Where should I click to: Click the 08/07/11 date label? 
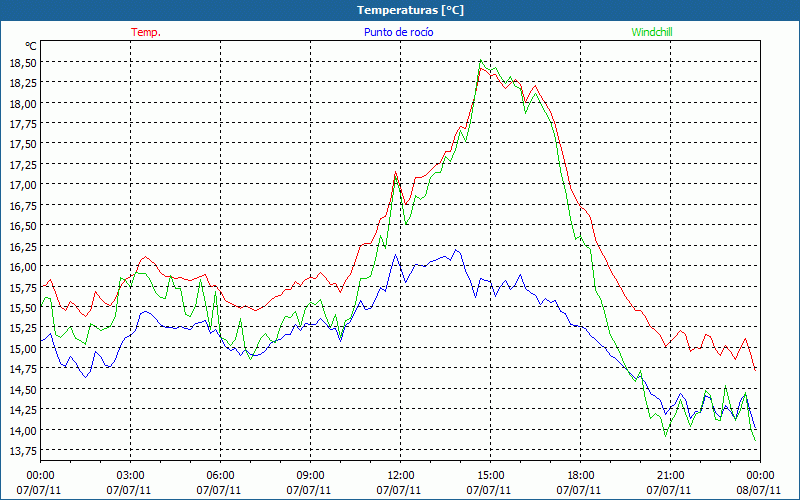pos(760,490)
